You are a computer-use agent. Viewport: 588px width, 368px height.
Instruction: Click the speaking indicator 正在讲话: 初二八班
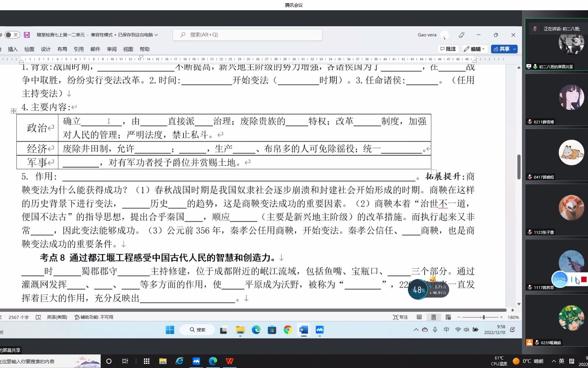coord(558,29)
